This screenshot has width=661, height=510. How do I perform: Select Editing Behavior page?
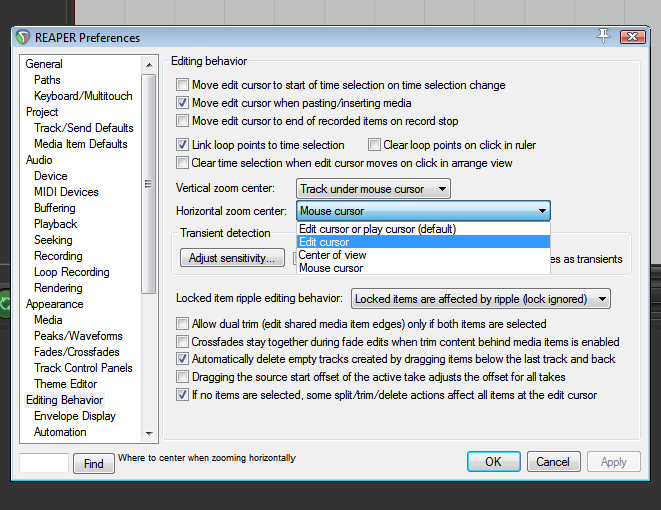click(64, 400)
